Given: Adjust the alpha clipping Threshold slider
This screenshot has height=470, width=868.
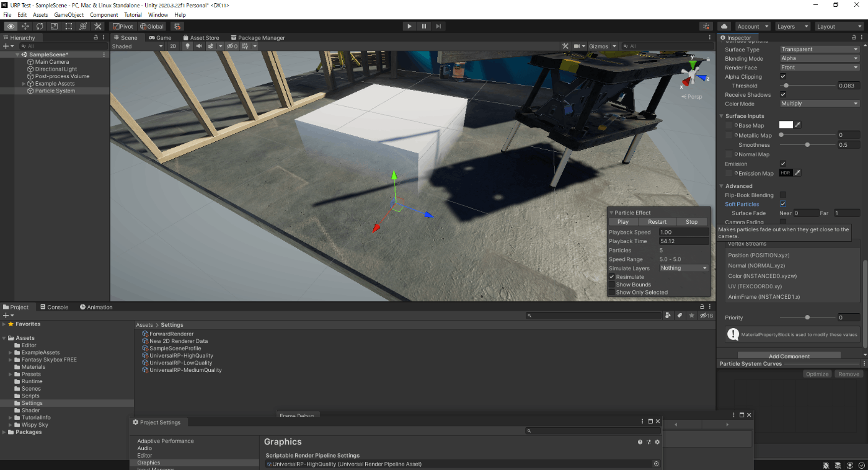Looking at the screenshot, I should click(x=807, y=86).
